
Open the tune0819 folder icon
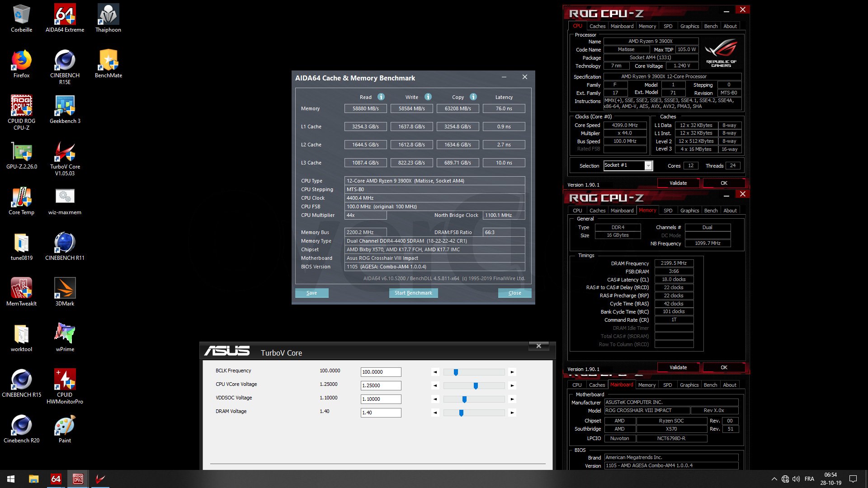[x=21, y=247]
